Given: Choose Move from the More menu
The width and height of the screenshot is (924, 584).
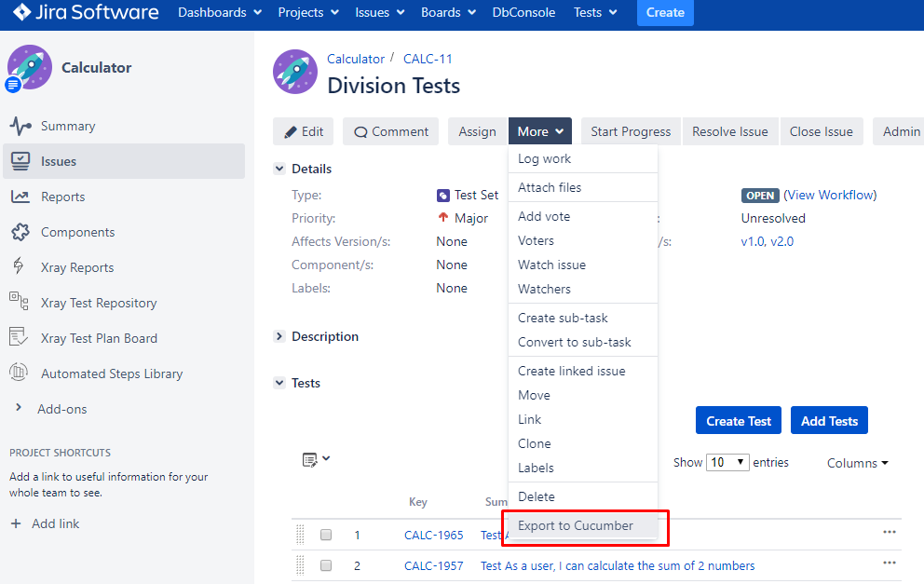Looking at the screenshot, I should click(x=583, y=395).
